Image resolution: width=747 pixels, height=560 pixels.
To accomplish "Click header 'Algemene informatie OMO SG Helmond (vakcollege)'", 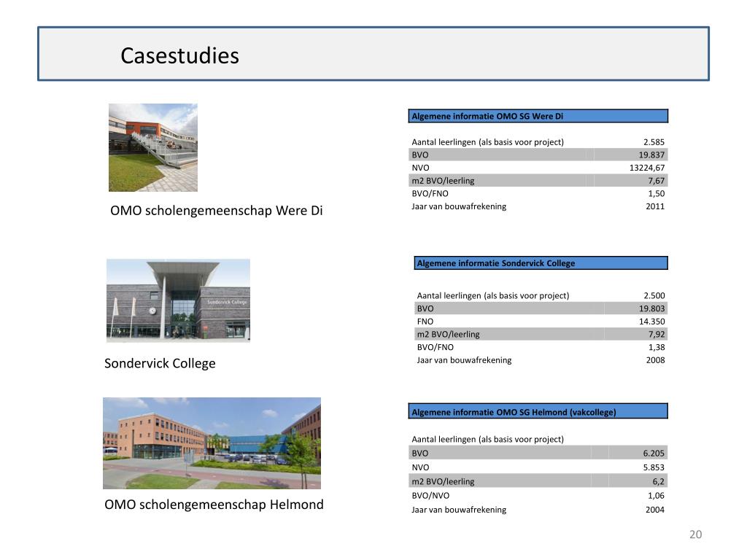I will click(538, 412).
